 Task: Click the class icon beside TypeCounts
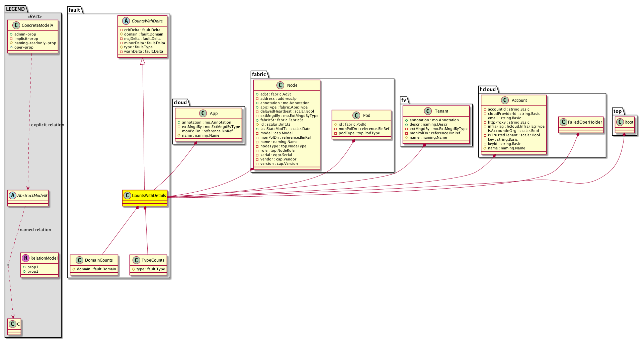[x=137, y=260]
